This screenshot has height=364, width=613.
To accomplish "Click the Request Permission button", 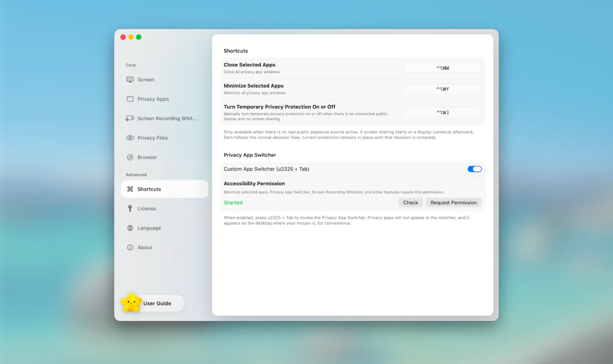I will 454,203.
